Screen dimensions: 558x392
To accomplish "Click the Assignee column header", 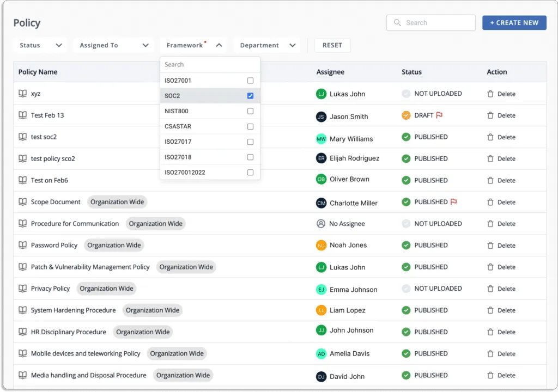I will [x=330, y=72].
